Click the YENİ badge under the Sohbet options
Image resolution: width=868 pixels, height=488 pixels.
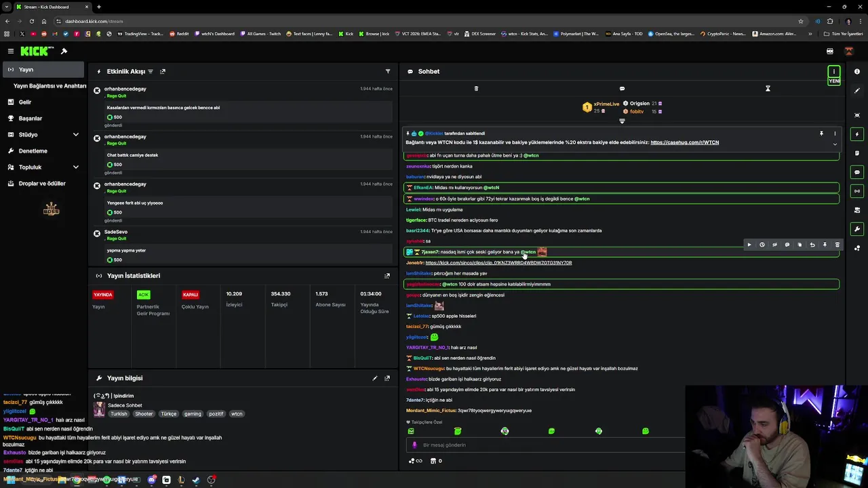tap(834, 81)
